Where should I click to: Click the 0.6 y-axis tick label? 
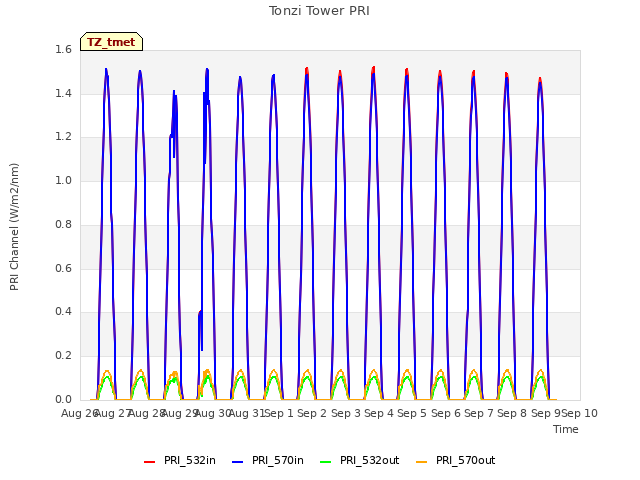pos(63,268)
